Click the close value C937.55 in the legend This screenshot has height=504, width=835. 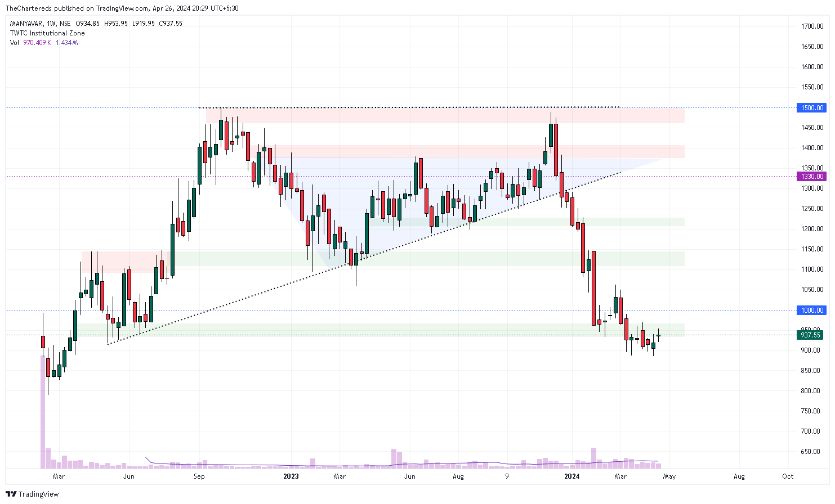[171, 24]
